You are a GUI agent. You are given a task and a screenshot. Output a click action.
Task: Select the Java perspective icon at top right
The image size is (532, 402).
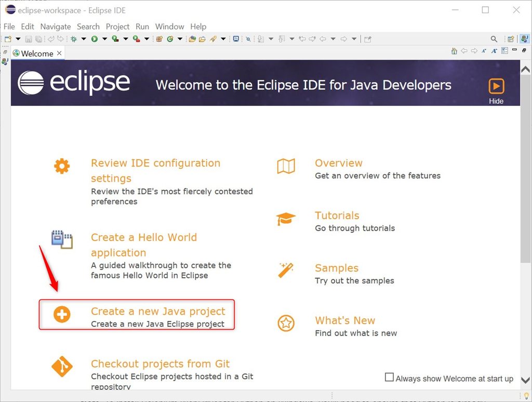point(525,38)
